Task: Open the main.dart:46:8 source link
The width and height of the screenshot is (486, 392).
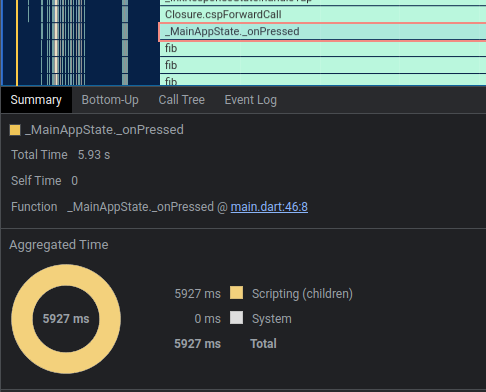Action: [x=269, y=207]
